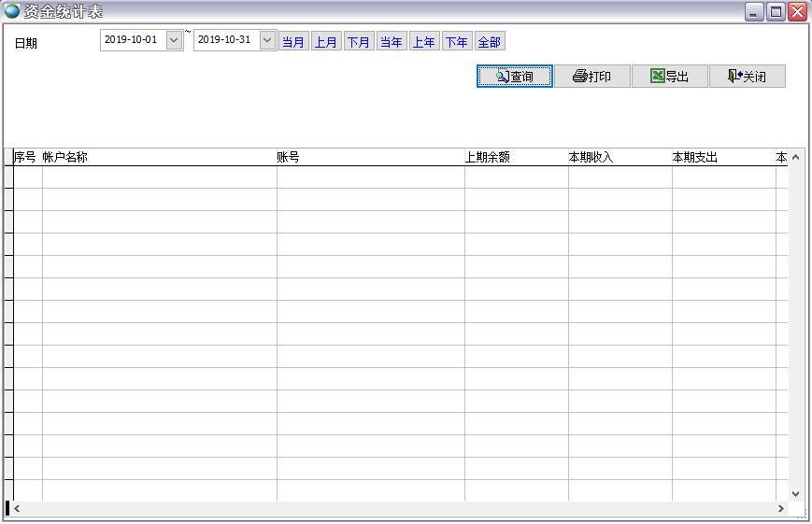Choose 全部 for all dates

click(490, 42)
